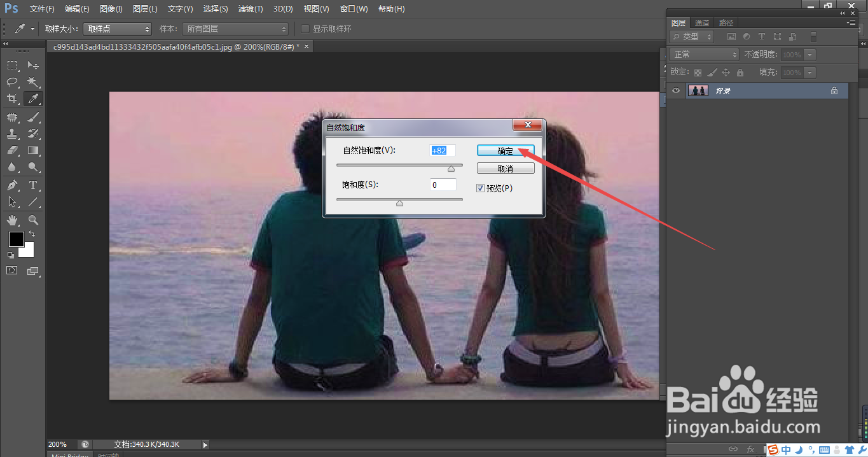Screen dimensions: 868x457
Task: Change the screen mode
Action: pyautogui.click(x=33, y=271)
